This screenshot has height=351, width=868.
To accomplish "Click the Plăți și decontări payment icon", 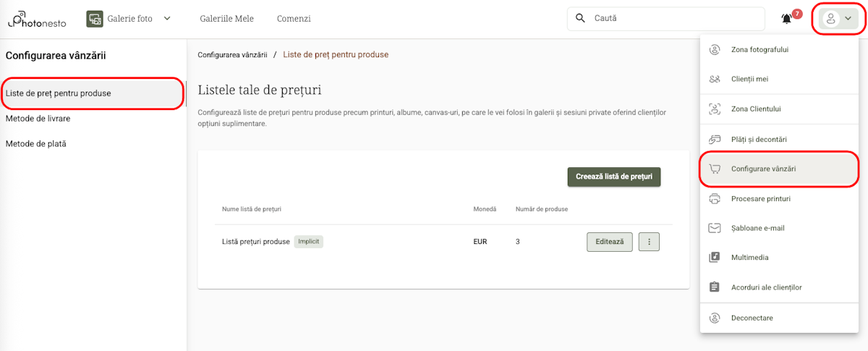I will 715,139.
